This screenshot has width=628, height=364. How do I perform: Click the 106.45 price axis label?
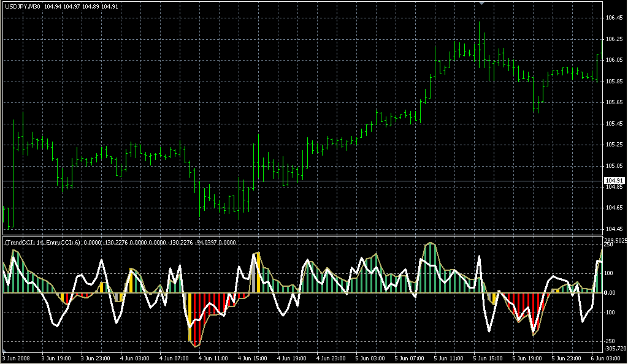pyautogui.click(x=613, y=18)
